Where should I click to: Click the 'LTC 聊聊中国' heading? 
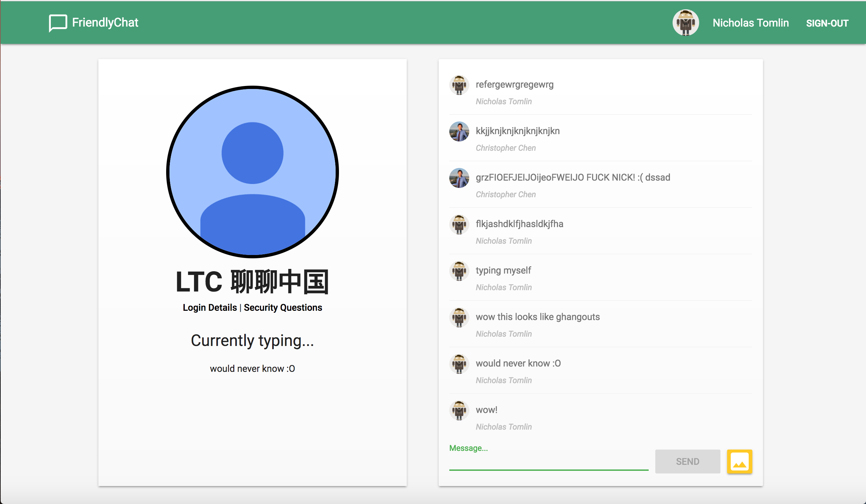click(252, 282)
